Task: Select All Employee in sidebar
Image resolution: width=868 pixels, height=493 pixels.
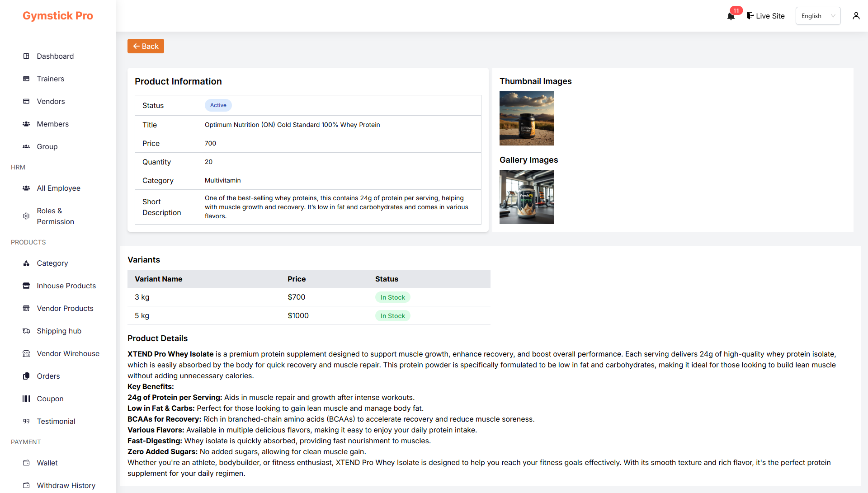Action: (x=58, y=188)
